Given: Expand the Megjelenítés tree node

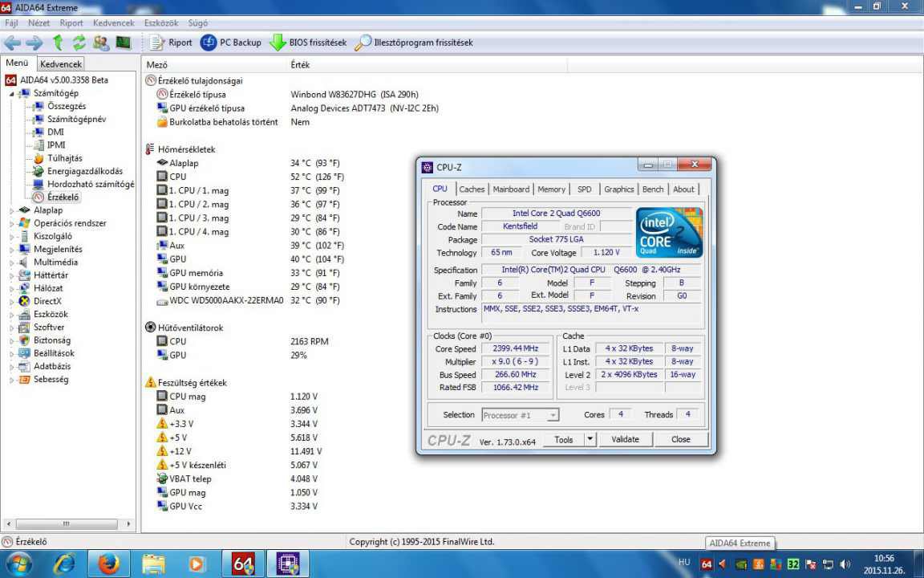Looking at the screenshot, I should [11, 250].
